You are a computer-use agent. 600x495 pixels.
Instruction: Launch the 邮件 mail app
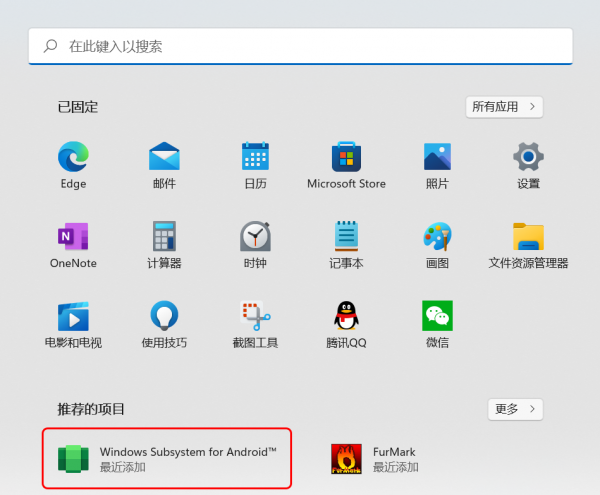[164, 165]
